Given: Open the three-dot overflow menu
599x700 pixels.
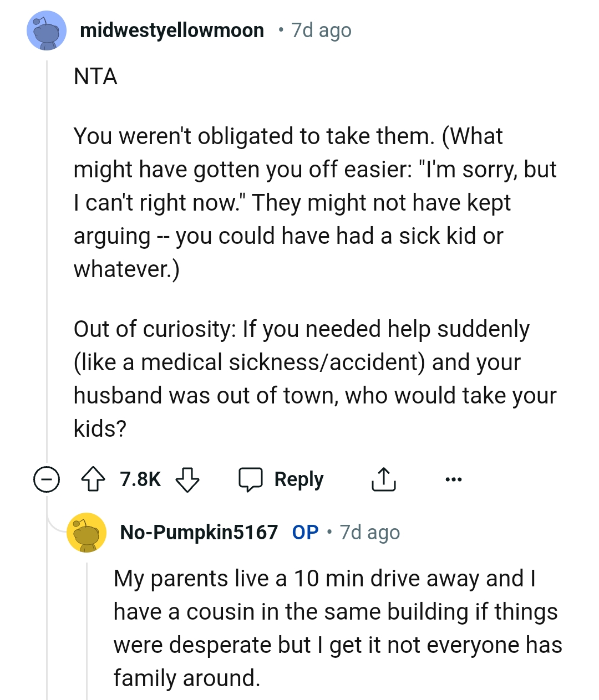Looking at the screenshot, I should pyautogui.click(x=454, y=480).
